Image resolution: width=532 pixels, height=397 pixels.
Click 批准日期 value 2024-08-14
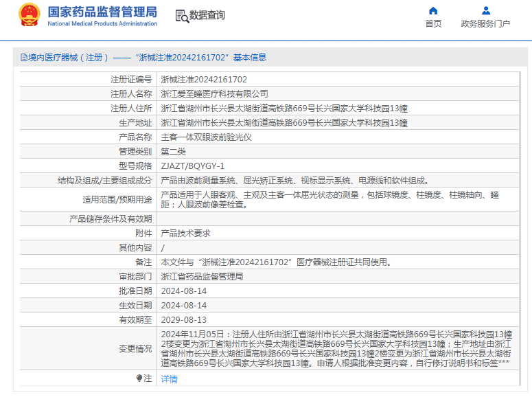click(184, 291)
